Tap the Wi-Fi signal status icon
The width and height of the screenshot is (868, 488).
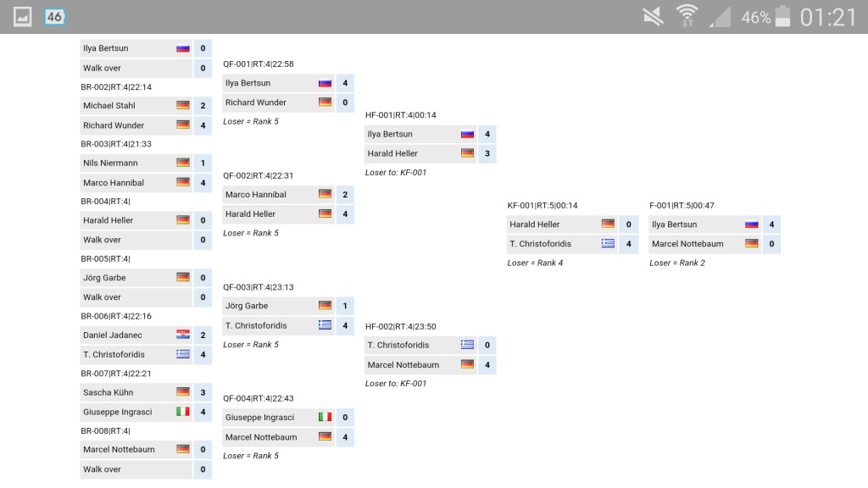687,16
